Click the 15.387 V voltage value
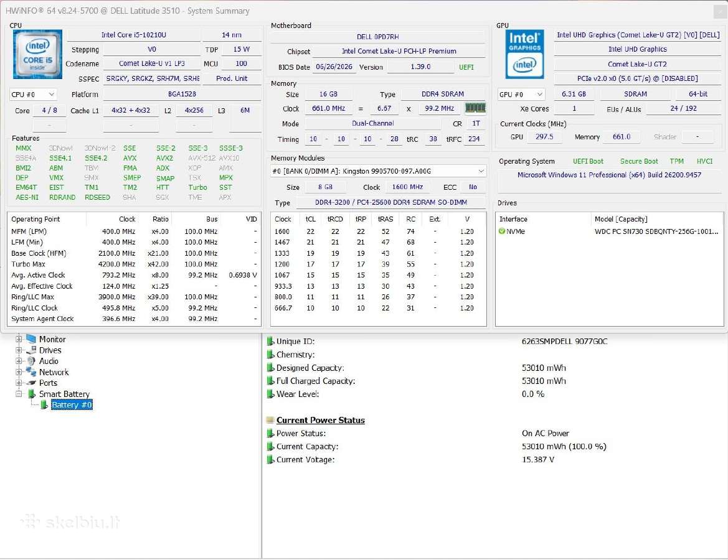 537,460
